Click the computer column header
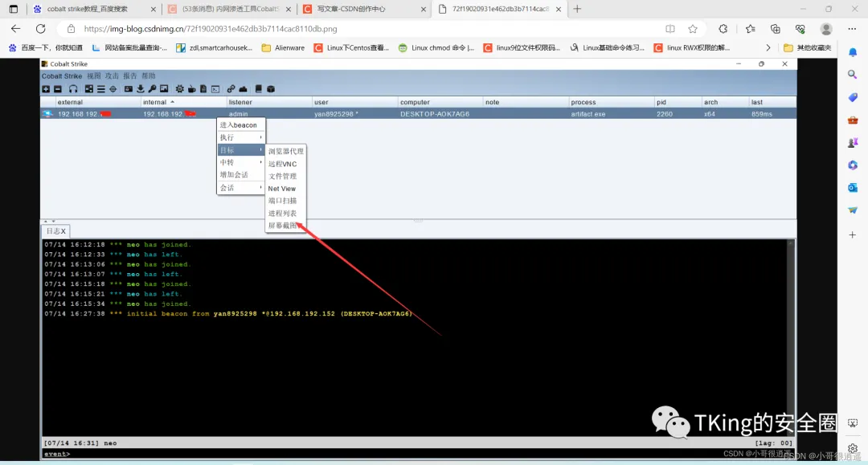Viewport: 868px width, 465px height. click(x=440, y=102)
